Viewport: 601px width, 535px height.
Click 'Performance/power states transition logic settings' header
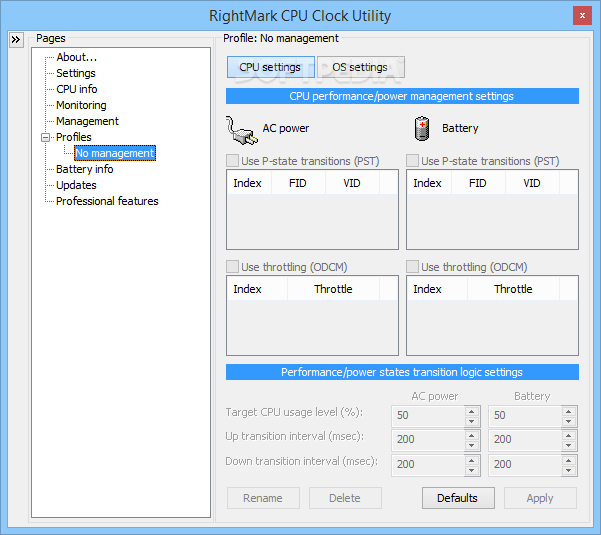pyautogui.click(x=402, y=372)
